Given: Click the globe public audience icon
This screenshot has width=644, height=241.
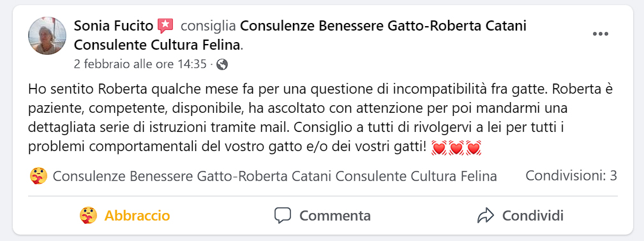Looking at the screenshot, I should click(221, 64).
